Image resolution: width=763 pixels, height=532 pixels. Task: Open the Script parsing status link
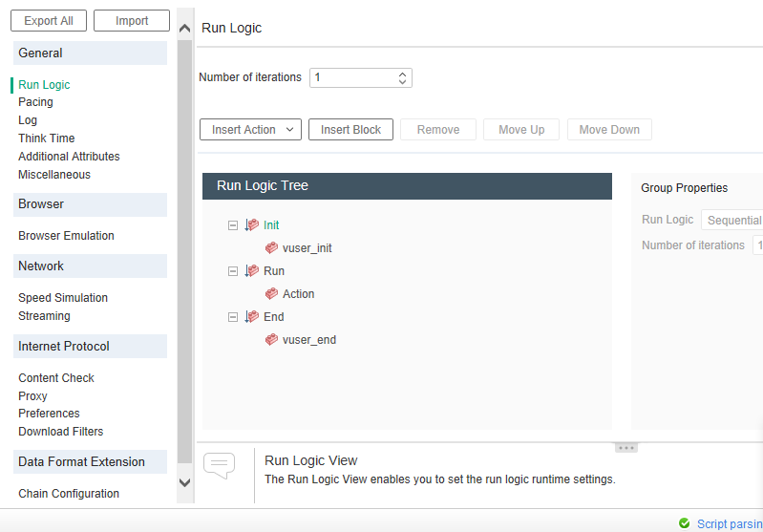730,523
